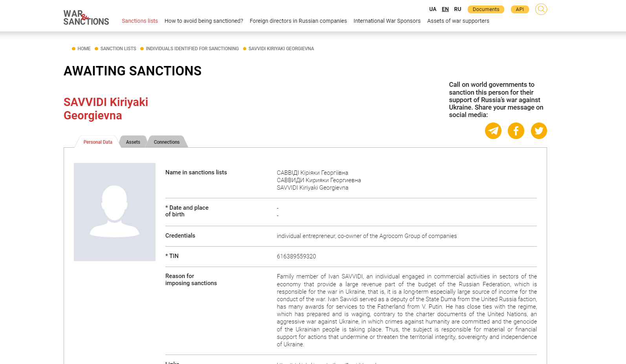626x364 pixels.
Task: Share via the Twitter icon
Action: pos(539,131)
